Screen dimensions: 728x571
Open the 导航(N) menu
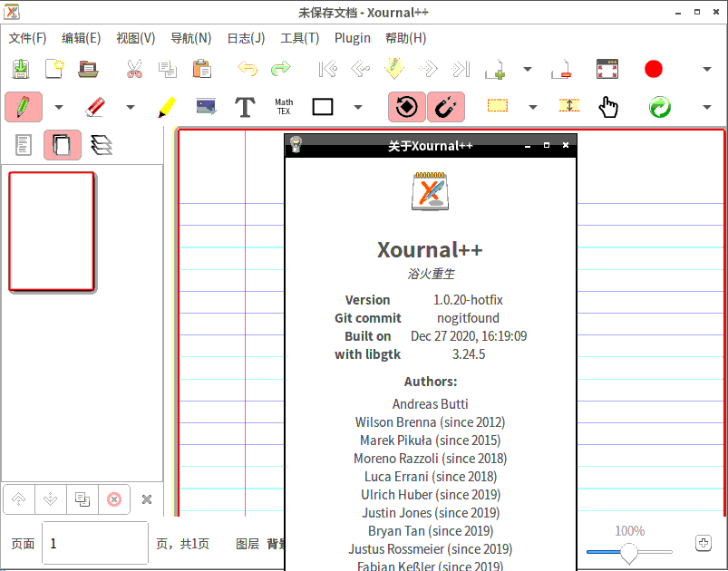(x=190, y=38)
